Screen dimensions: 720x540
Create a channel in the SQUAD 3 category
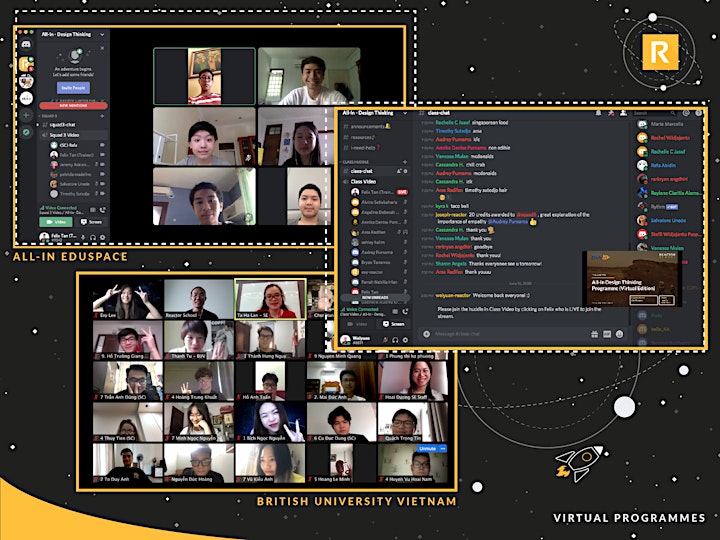[102, 116]
